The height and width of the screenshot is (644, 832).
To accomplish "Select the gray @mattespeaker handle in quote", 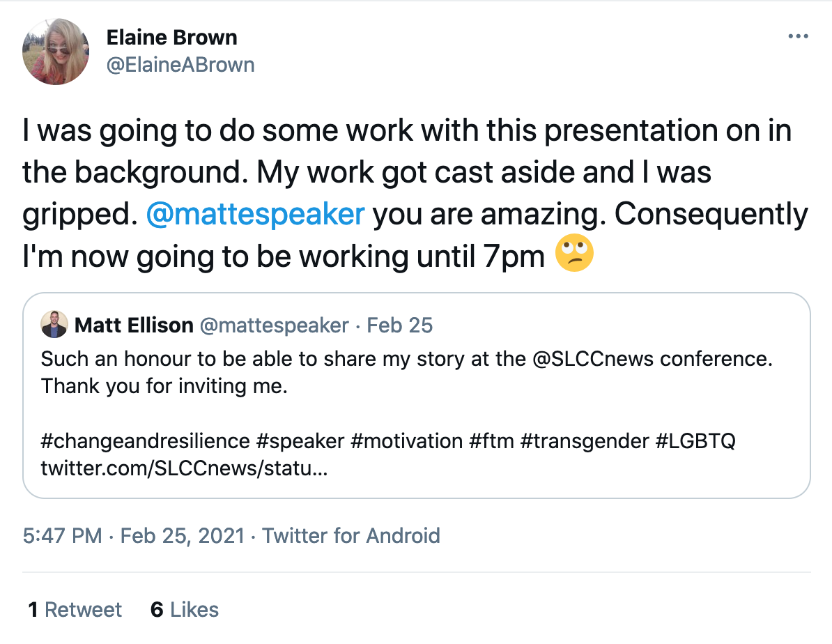I will tap(275, 325).
